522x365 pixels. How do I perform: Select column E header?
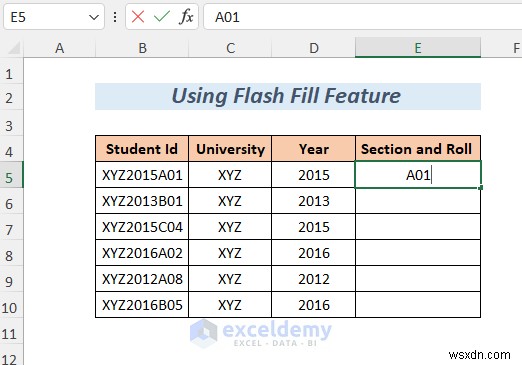[418, 48]
